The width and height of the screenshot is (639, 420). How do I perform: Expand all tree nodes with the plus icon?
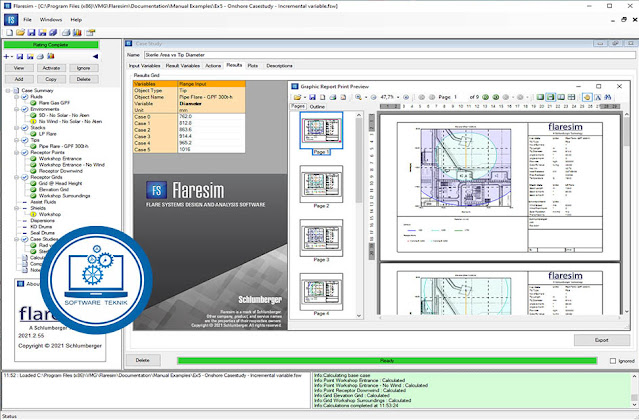coord(6,57)
